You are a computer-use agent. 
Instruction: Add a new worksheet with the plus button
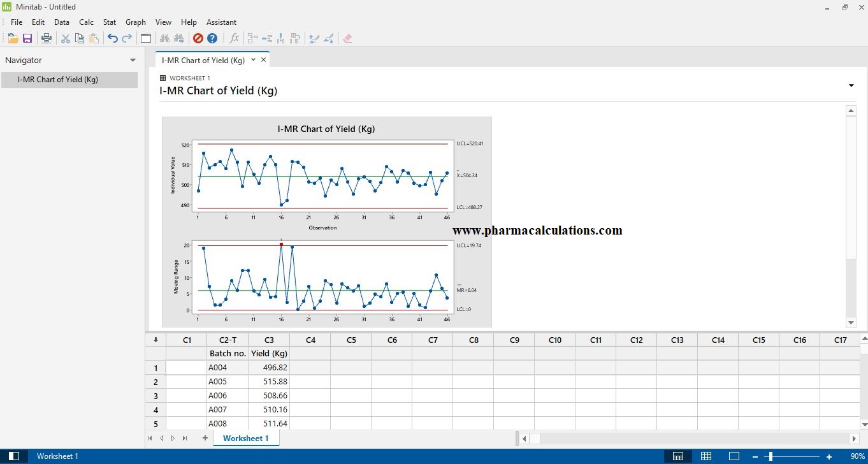click(x=205, y=438)
